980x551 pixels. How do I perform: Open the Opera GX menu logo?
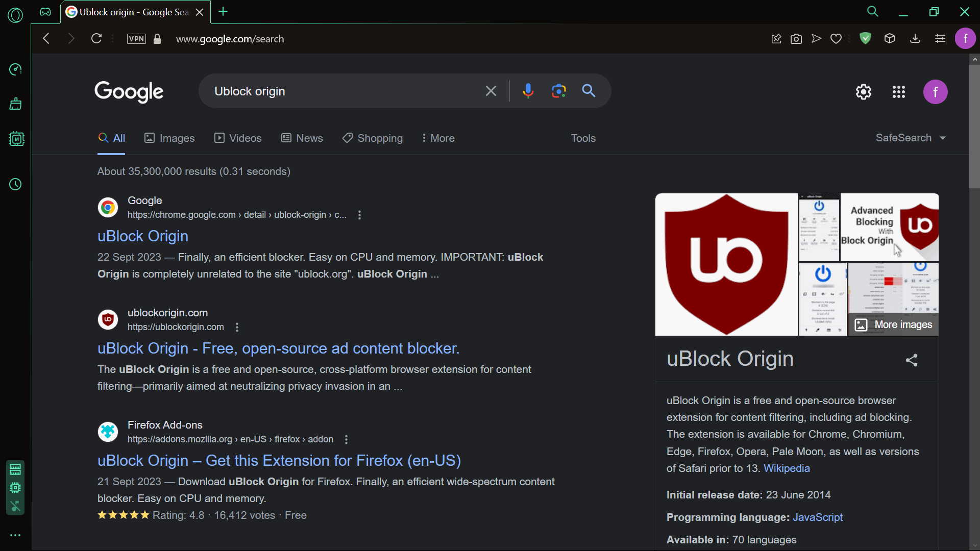coord(15,15)
